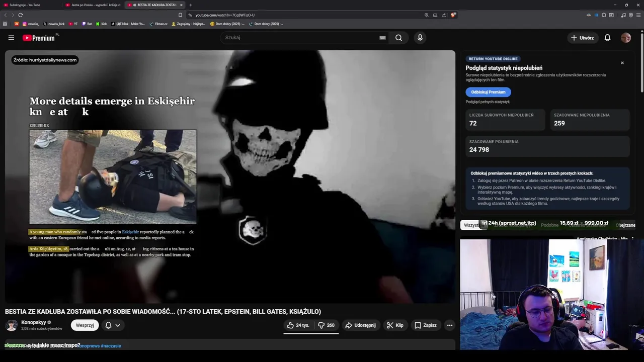Image resolution: width=644 pixels, height=362 pixels.
Task: Close the BESTIA ZE KADŁUBA tab
Action: [181, 5]
